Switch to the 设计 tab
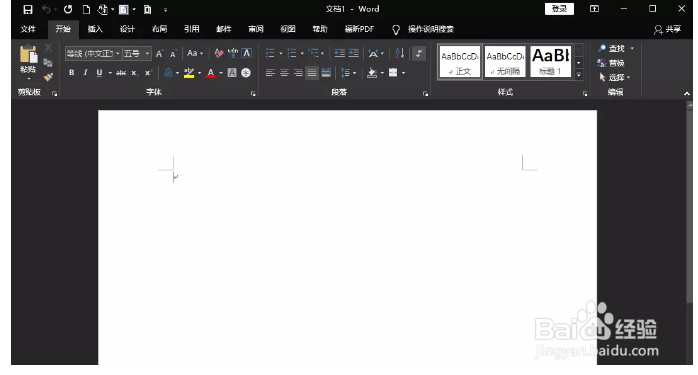Screen dimensions: 698x375 tap(127, 29)
